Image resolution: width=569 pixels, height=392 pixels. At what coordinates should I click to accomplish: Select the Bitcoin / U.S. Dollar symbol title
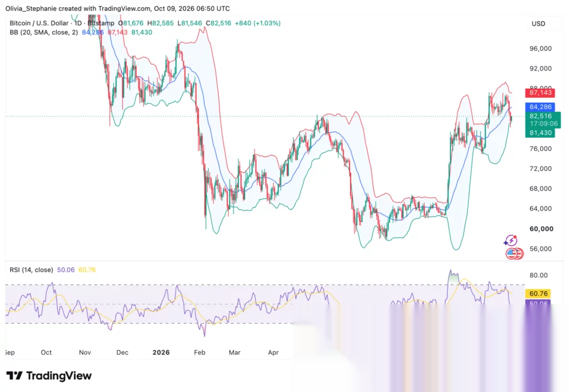39,23
